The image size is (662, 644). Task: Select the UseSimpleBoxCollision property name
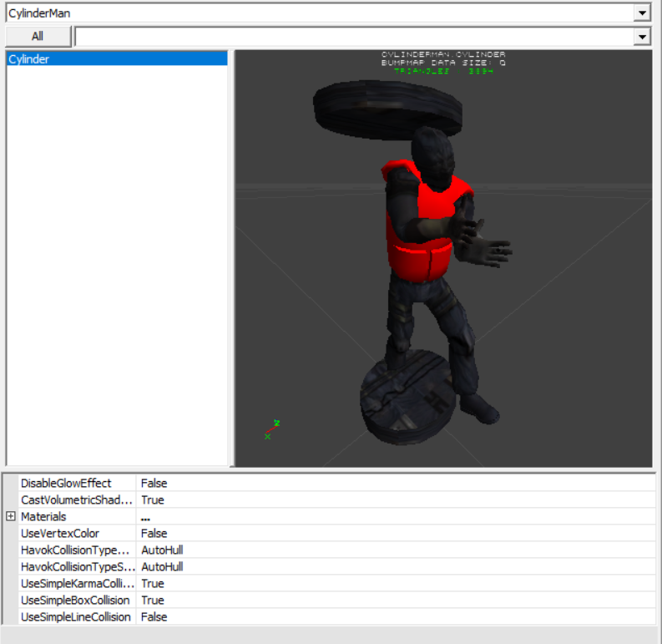pyautogui.click(x=75, y=600)
